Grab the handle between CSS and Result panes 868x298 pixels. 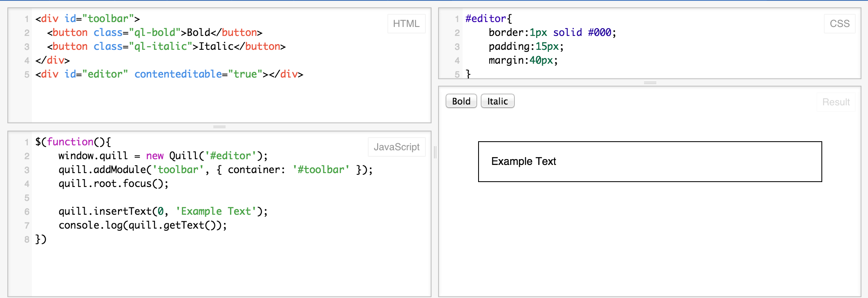tap(650, 83)
